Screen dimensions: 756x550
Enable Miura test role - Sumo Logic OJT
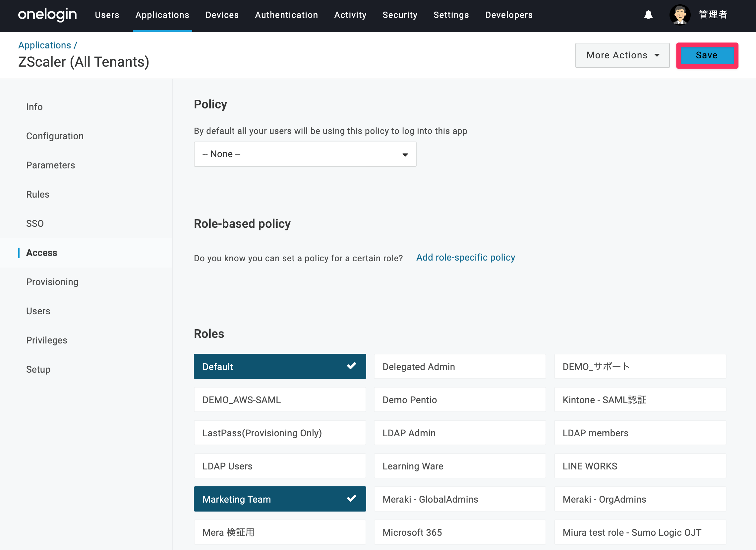[x=640, y=532]
